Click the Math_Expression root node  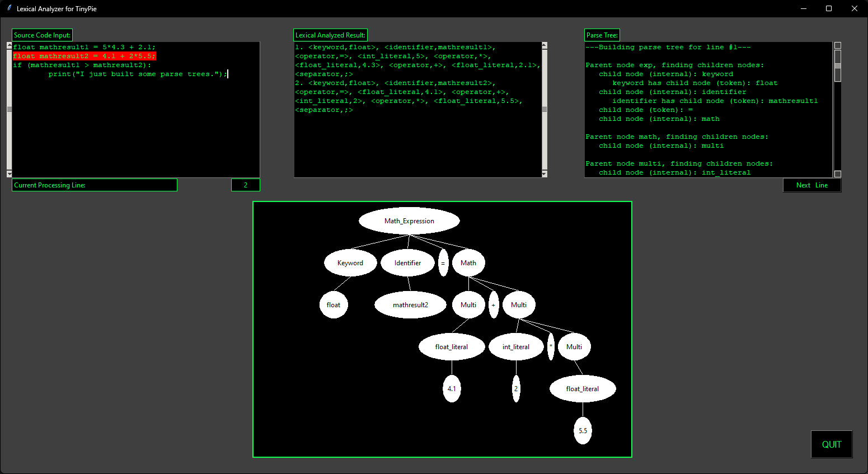(x=409, y=221)
